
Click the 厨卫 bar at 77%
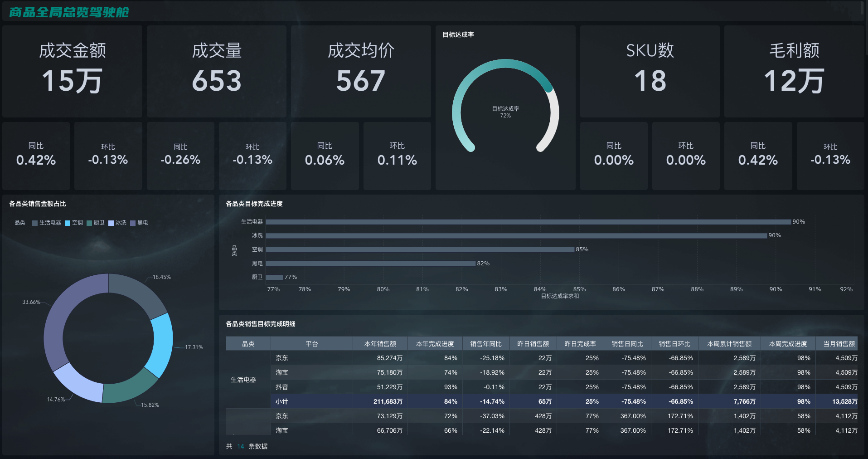pos(274,277)
